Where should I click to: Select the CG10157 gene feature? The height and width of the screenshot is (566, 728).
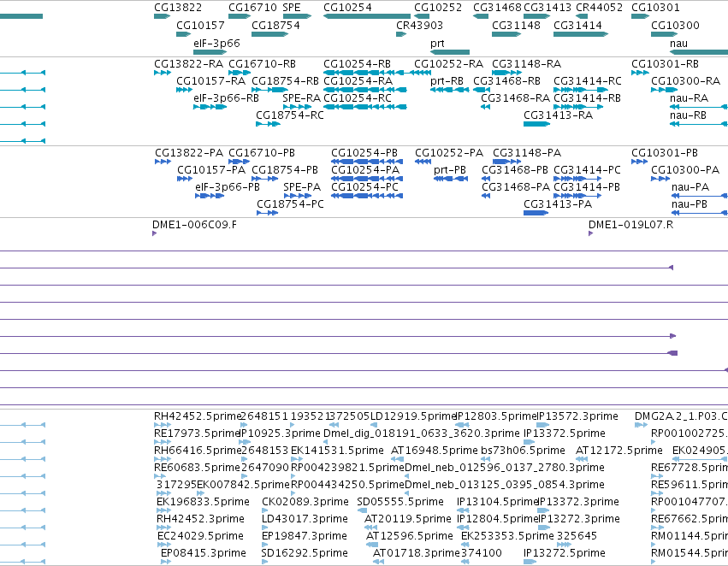(183, 34)
